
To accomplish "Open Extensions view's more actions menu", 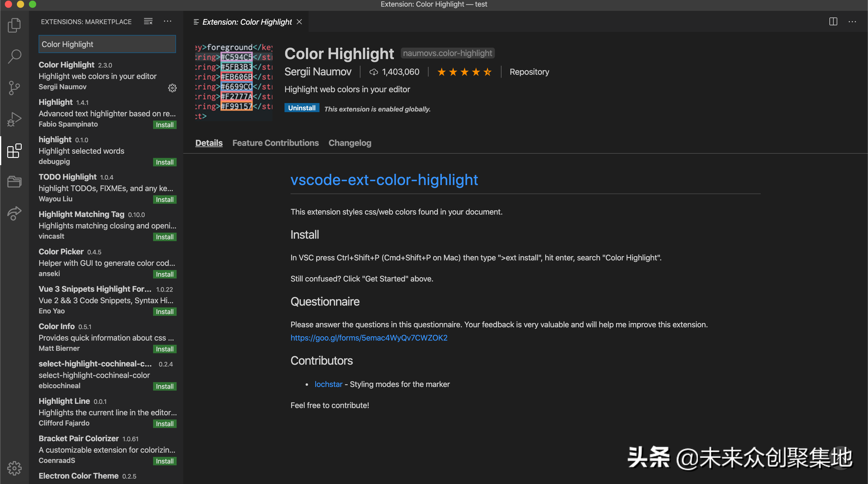I will click(168, 22).
